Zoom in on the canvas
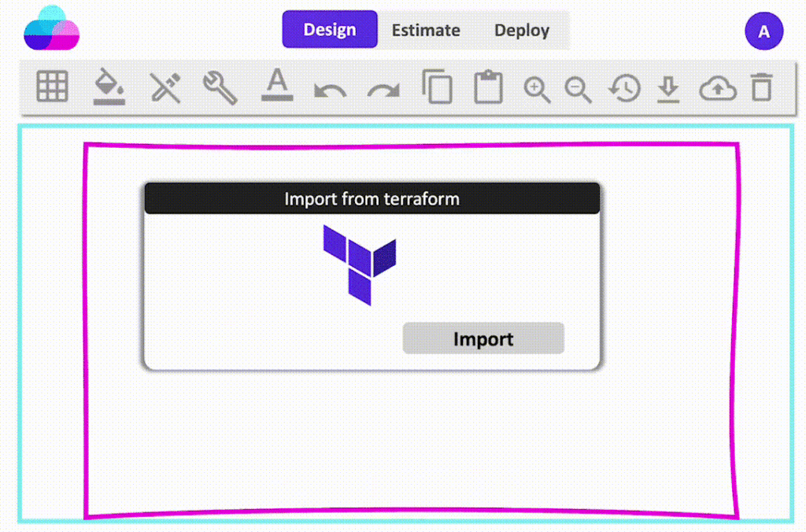The height and width of the screenshot is (532, 806). coord(537,90)
